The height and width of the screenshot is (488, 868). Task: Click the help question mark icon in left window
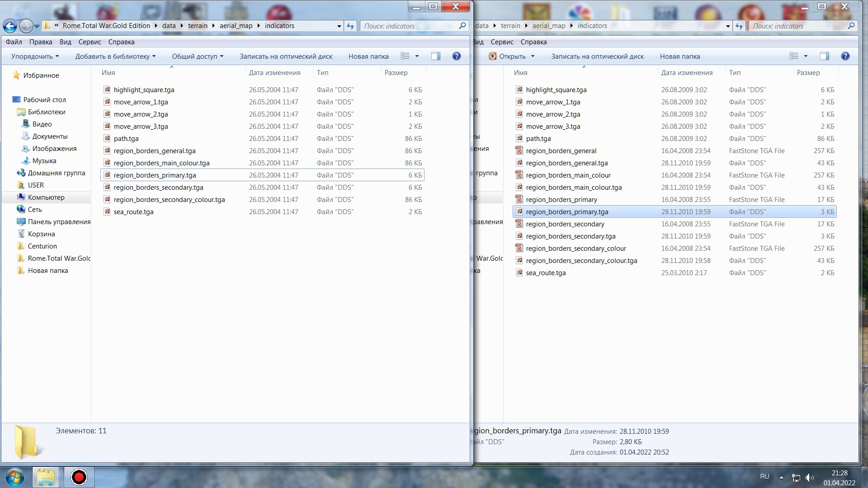(456, 56)
